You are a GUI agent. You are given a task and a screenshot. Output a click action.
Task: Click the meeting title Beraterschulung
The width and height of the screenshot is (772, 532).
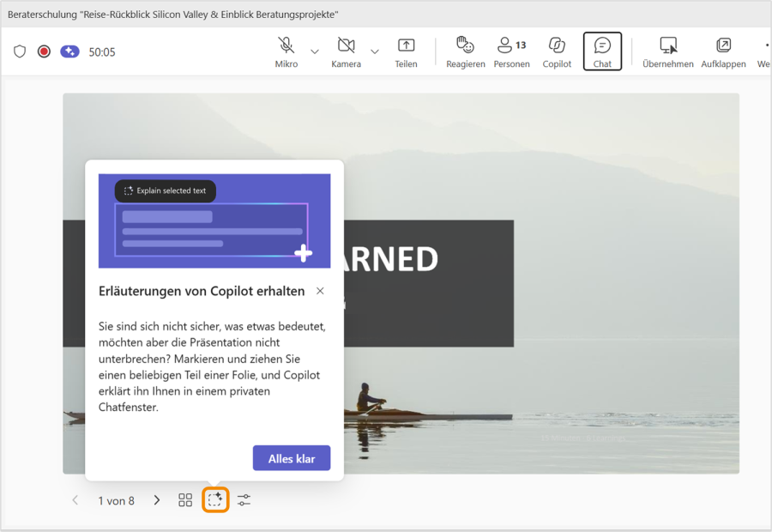(172, 15)
